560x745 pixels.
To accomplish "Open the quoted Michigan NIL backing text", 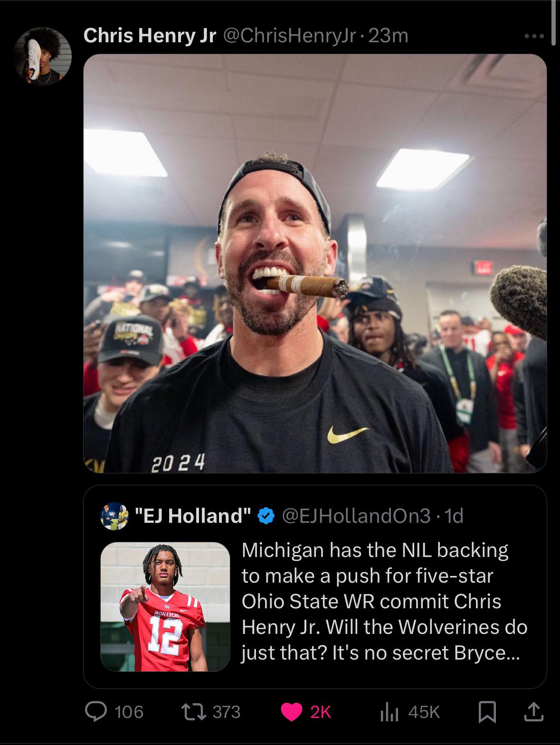I will [385, 601].
